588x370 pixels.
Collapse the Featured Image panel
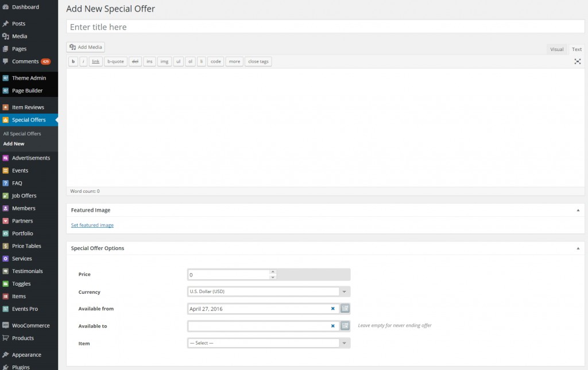578,211
